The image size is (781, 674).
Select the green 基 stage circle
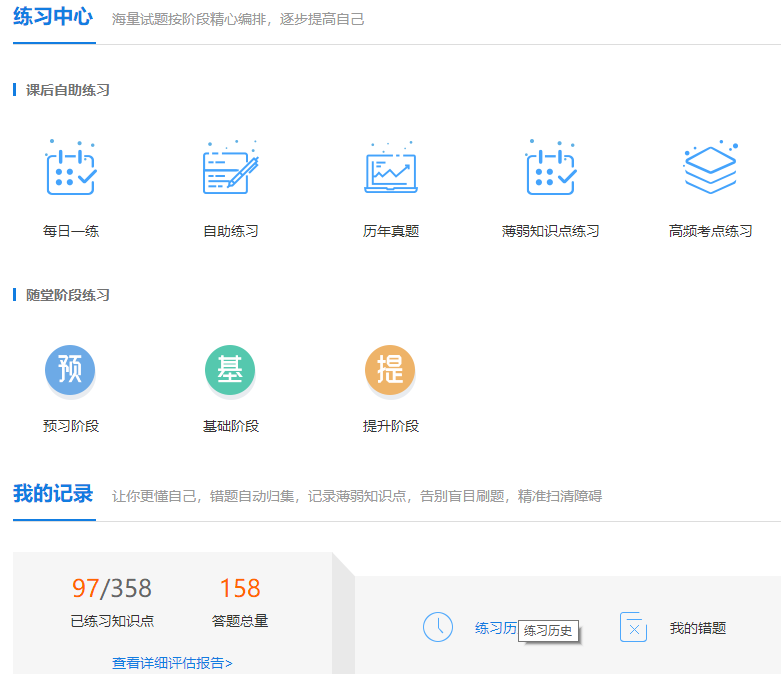(230, 370)
